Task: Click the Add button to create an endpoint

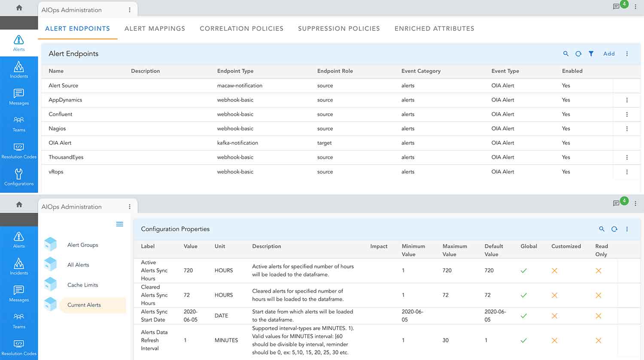Action: pyautogui.click(x=609, y=54)
